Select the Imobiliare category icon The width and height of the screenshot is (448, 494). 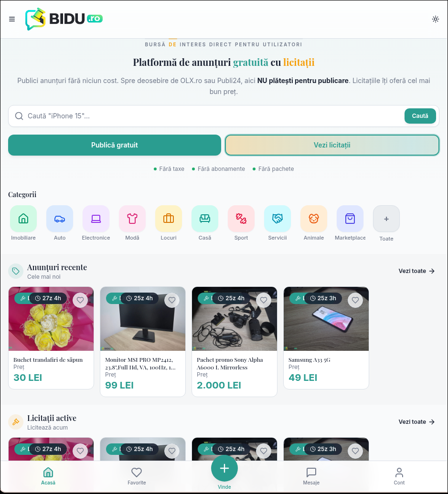[23, 218]
